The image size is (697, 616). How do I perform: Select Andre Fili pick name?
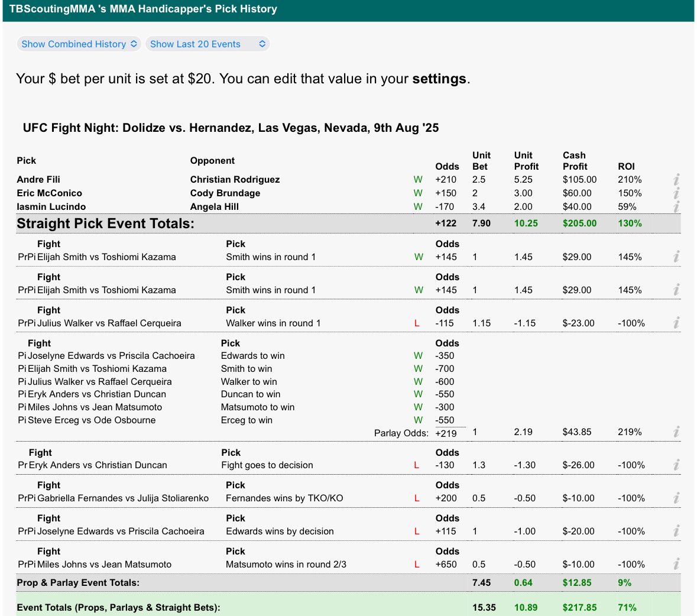pos(38,180)
